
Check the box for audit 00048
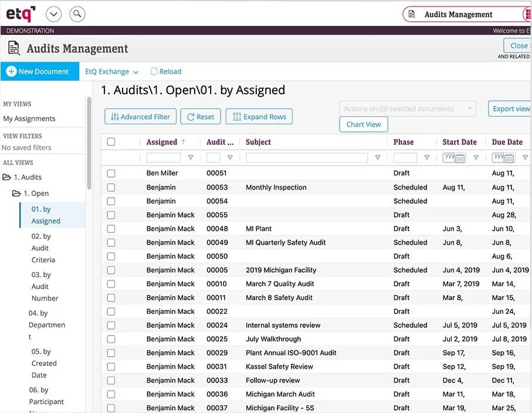111,229
